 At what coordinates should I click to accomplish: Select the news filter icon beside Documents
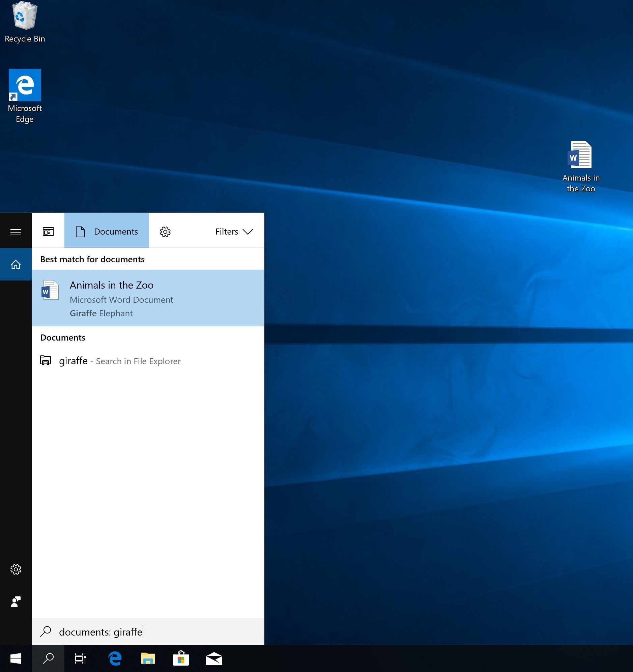click(x=48, y=231)
